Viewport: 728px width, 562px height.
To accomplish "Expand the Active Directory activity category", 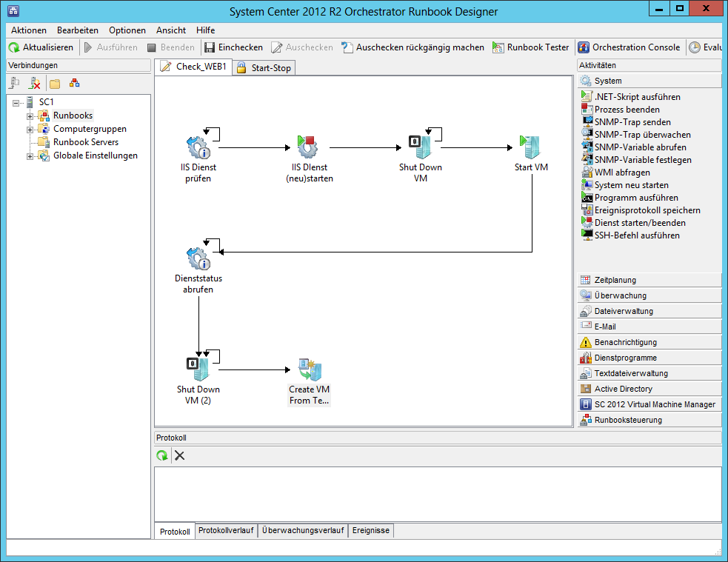I will 649,389.
